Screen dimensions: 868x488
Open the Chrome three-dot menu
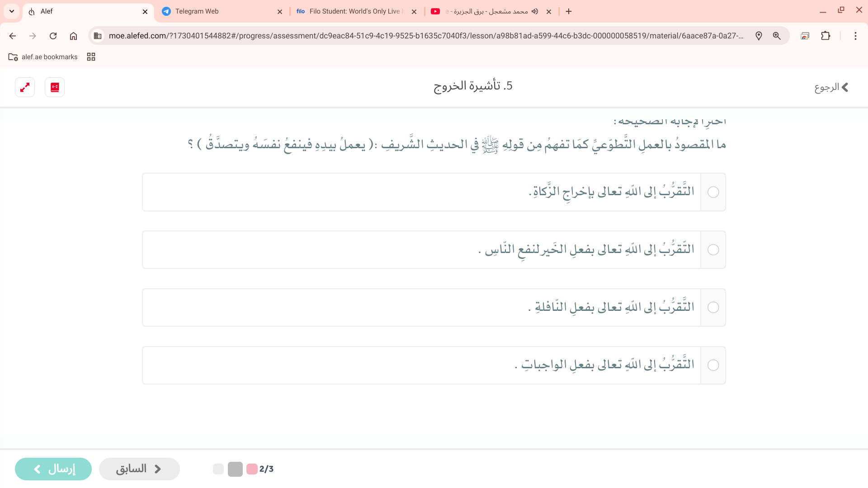(x=855, y=36)
